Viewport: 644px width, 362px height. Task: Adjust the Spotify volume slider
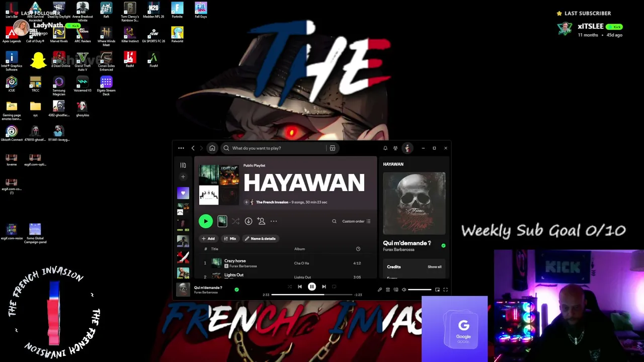(420, 290)
